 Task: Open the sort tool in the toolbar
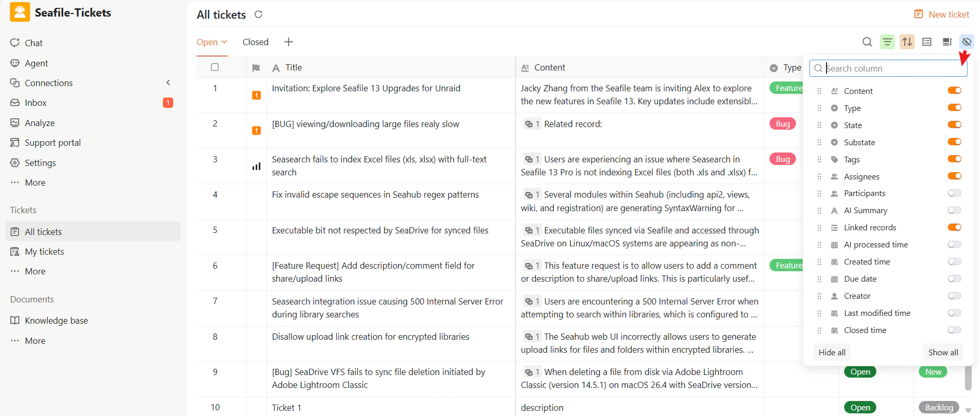click(x=907, y=42)
